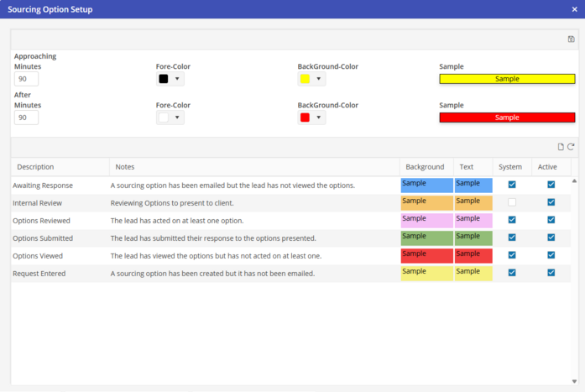585x392 pixels.
Task: Focus the After Minutes input field
Action: 26,118
